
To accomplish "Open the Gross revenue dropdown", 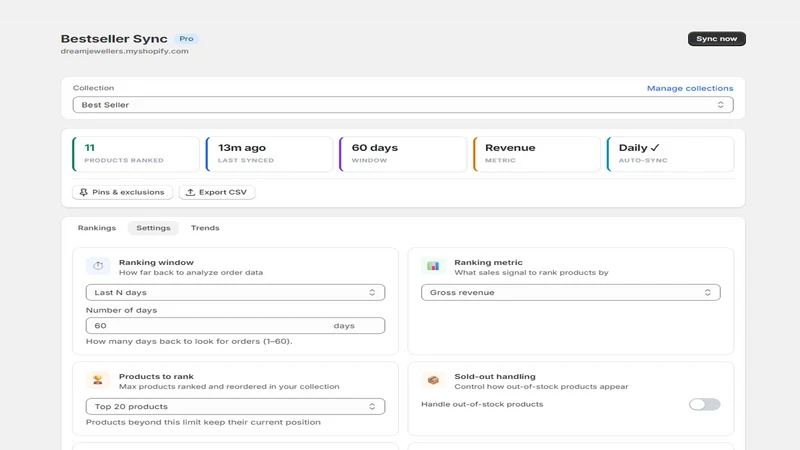I will pos(570,292).
